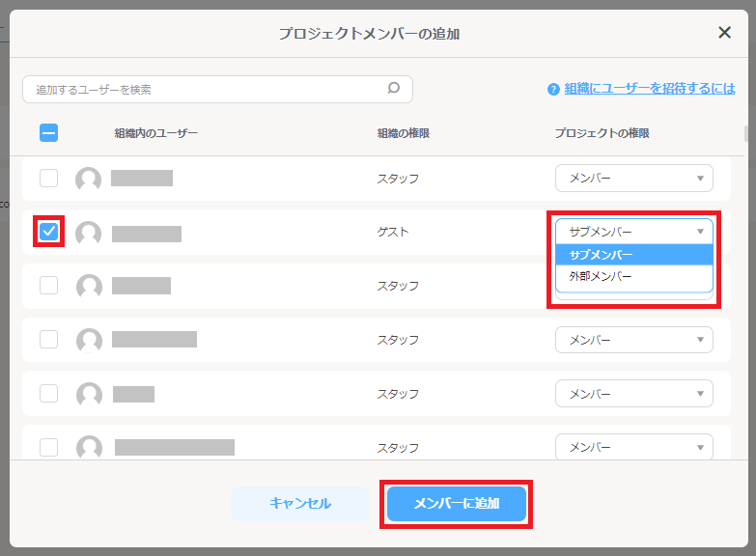This screenshot has height=556, width=756.
Task: Click the blue help question mark icon
Action: [553, 89]
